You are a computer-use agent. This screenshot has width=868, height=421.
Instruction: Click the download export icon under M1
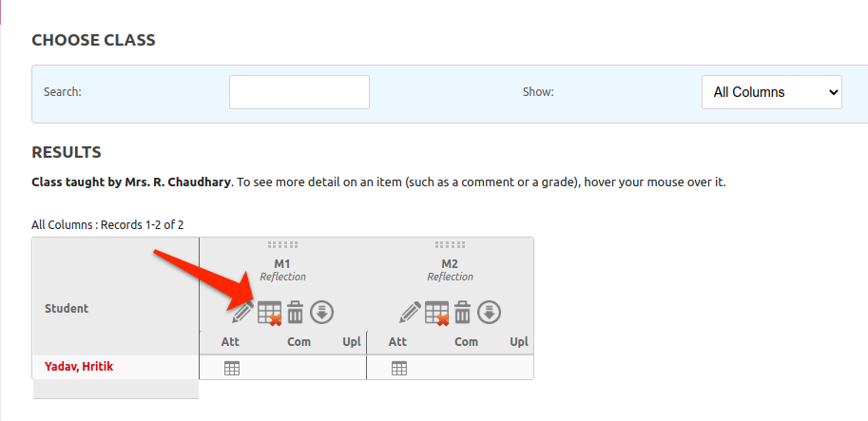(321, 313)
